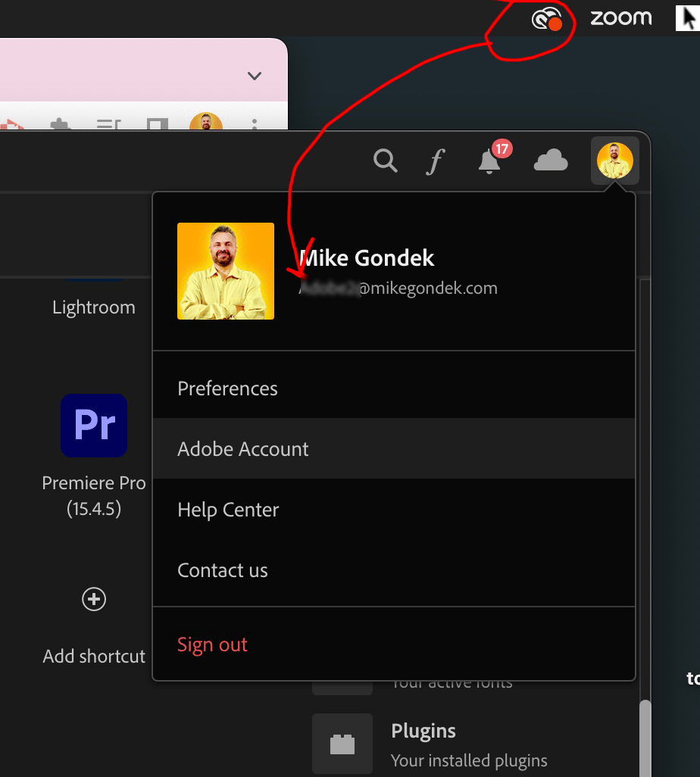Image resolution: width=700 pixels, height=777 pixels.
Task: Click Zoom in the macOS menu bar
Action: click(620, 17)
